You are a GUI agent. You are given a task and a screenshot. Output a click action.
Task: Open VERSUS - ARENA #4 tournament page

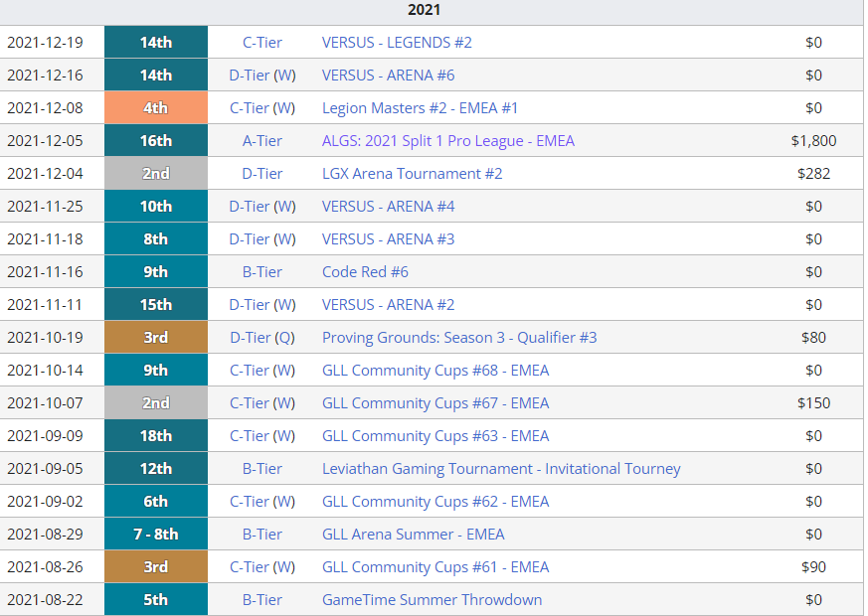388,207
